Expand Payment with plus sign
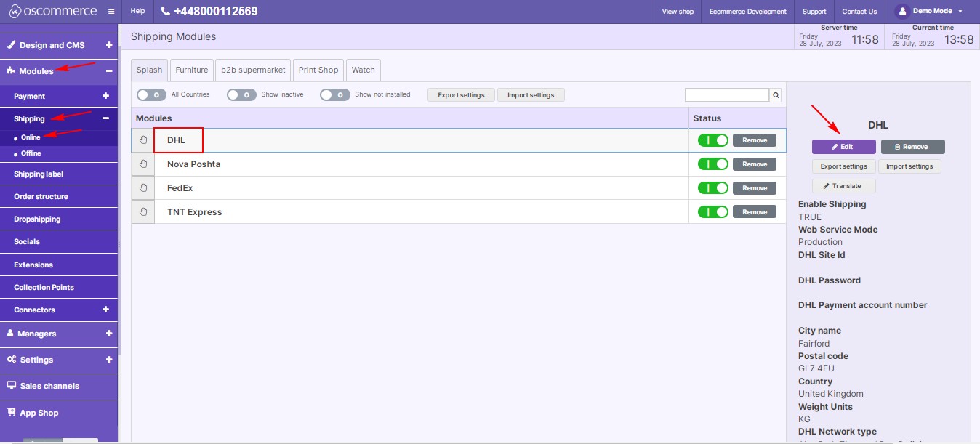This screenshot has width=980, height=444. tap(105, 96)
